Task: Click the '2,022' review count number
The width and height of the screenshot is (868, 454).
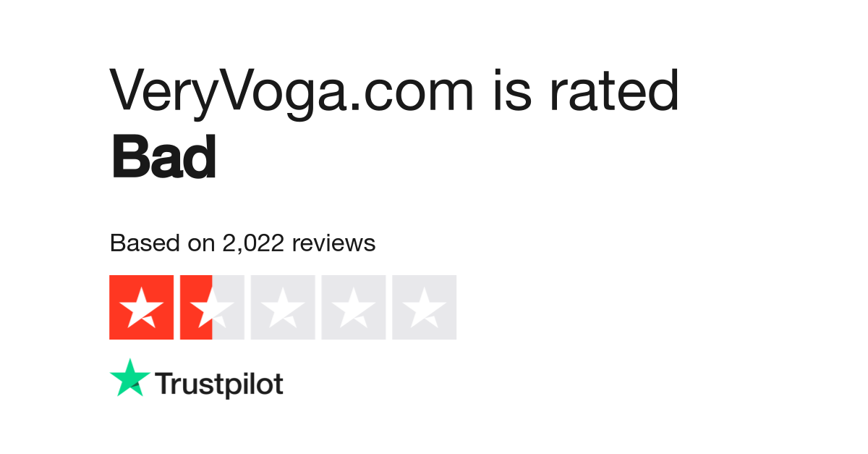Action: (x=254, y=244)
